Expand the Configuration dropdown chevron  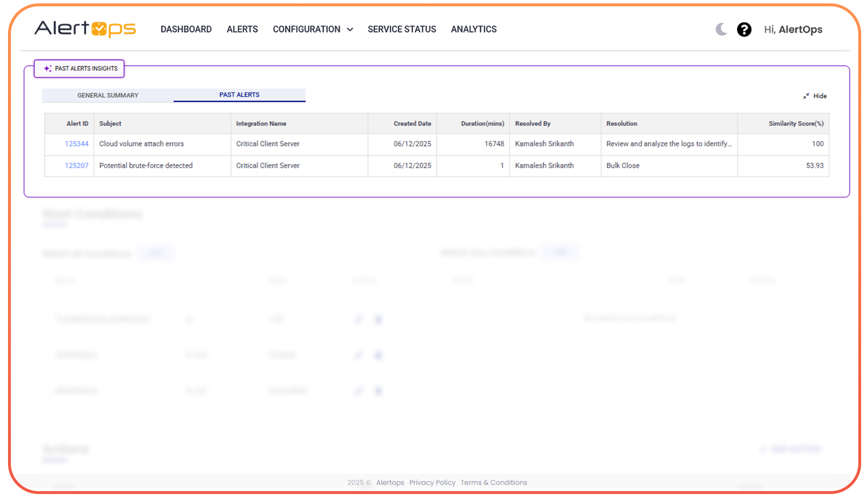pyautogui.click(x=350, y=30)
